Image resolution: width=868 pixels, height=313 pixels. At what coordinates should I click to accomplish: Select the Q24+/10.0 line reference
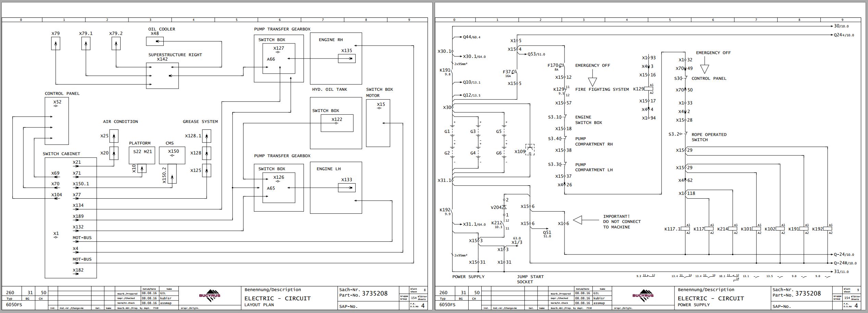click(x=844, y=35)
